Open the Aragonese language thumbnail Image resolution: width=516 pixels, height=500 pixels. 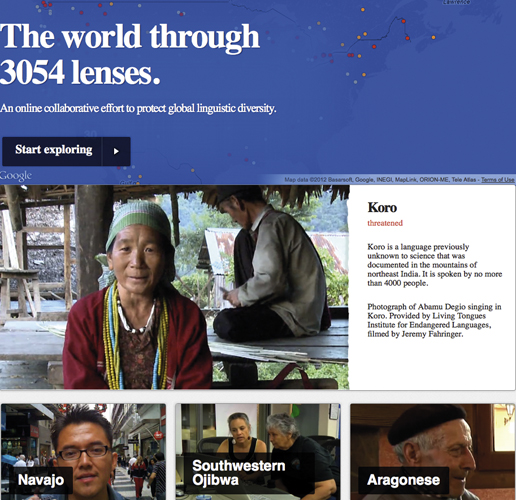433,452
